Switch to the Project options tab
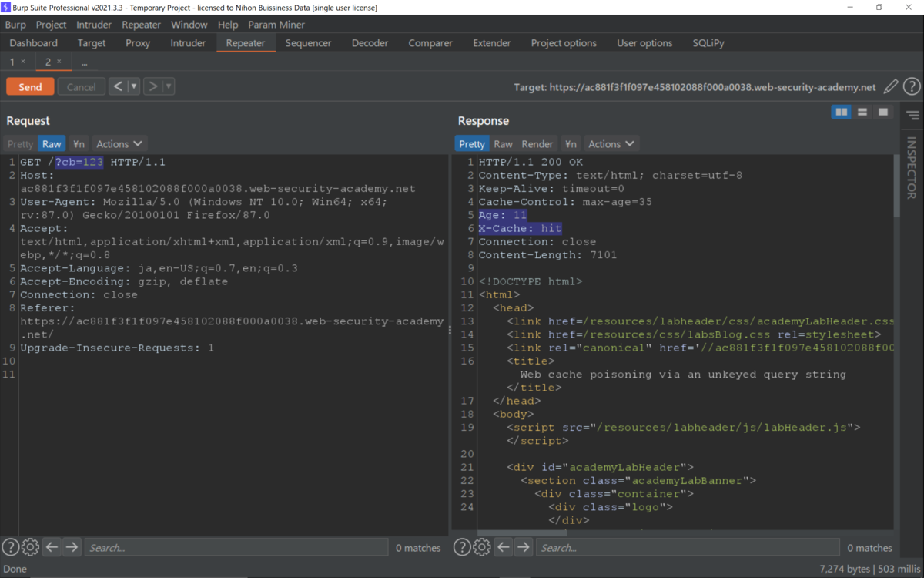Viewport: 924px width, 578px height. point(564,43)
